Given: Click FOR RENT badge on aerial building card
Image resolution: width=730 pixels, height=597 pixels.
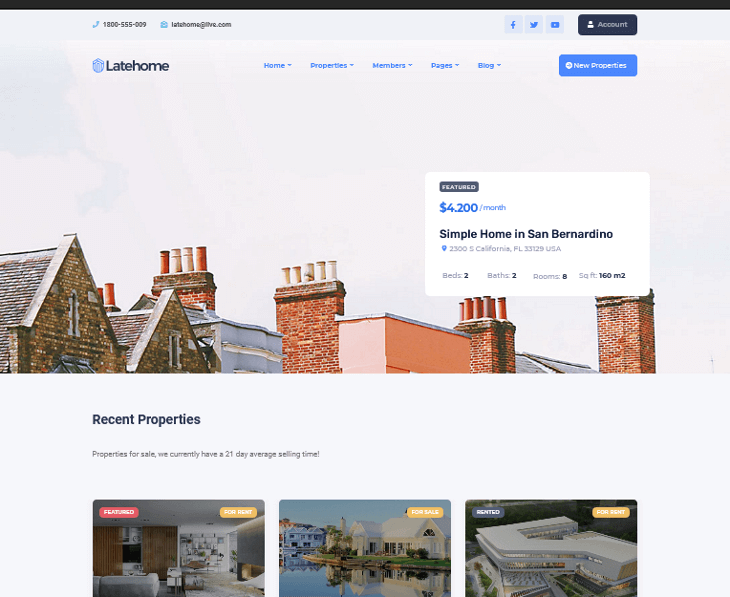Looking at the screenshot, I should tap(611, 512).
